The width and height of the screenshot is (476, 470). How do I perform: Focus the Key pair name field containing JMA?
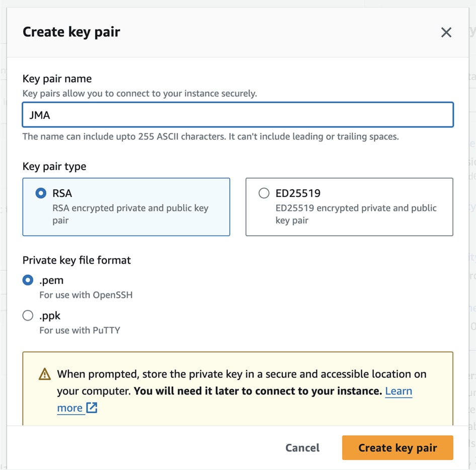(x=237, y=115)
